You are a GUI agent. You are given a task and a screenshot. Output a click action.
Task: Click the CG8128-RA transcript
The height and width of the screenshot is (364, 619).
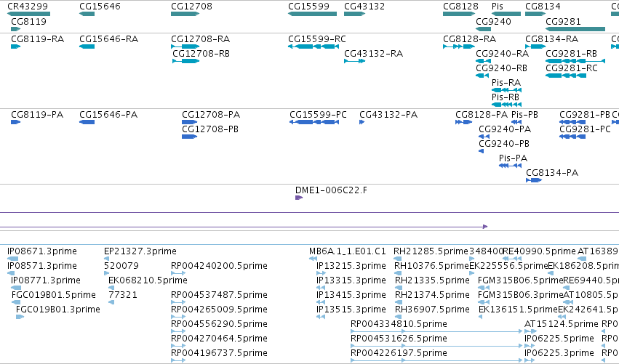[x=459, y=46]
